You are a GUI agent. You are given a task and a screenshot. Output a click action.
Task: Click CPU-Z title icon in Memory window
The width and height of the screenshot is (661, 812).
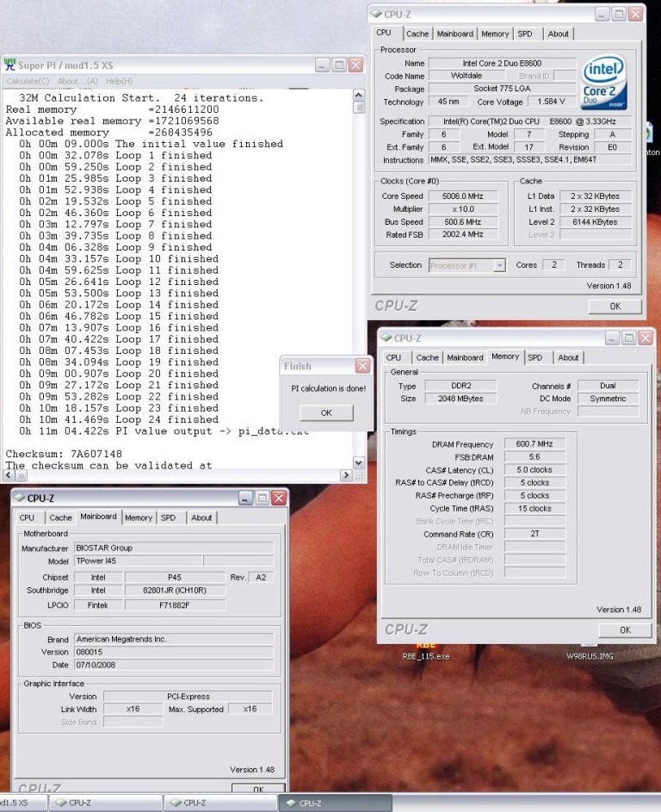pos(386,338)
